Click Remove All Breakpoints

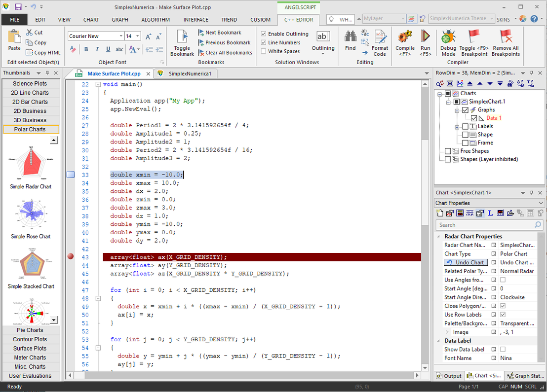[x=506, y=42]
